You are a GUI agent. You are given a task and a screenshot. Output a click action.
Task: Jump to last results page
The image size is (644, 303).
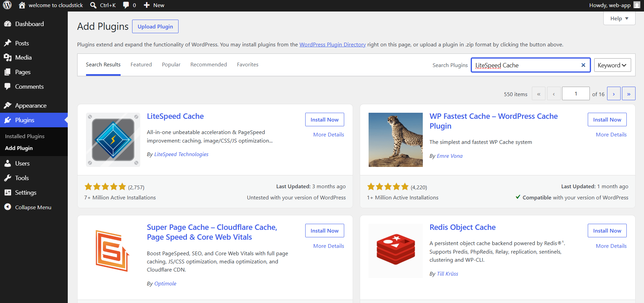point(629,94)
